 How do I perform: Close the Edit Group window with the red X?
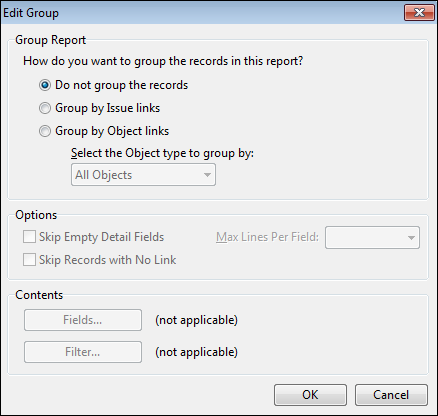click(x=419, y=13)
